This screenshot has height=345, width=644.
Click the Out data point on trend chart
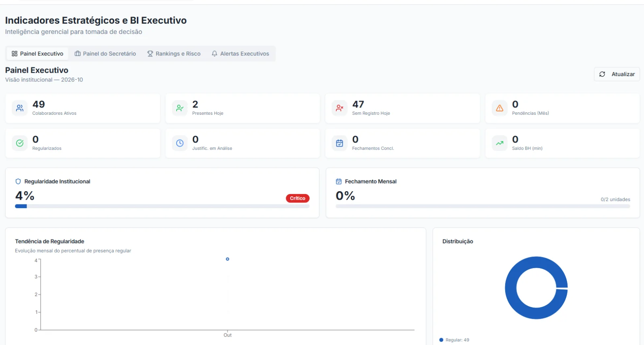point(227,259)
